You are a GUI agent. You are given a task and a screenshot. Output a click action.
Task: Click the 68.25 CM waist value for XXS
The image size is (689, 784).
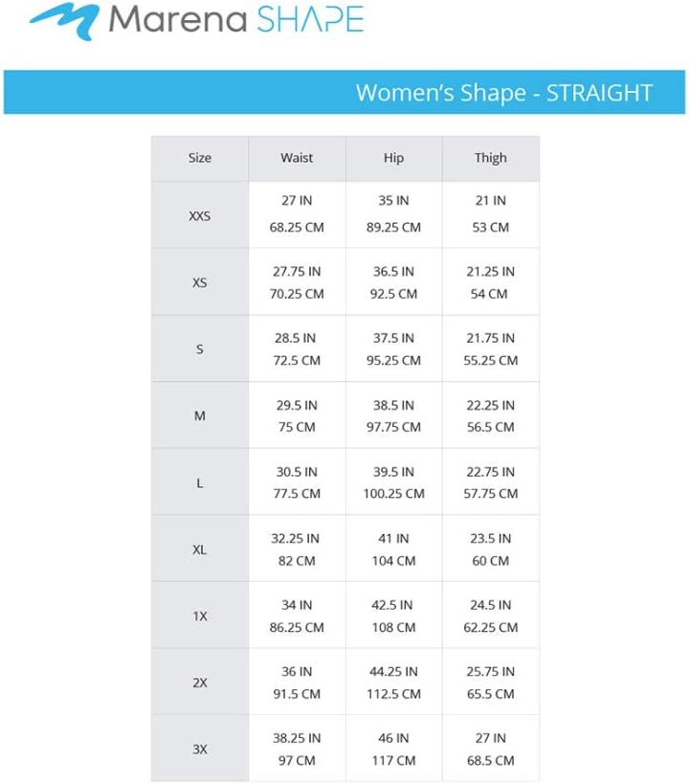(x=297, y=228)
